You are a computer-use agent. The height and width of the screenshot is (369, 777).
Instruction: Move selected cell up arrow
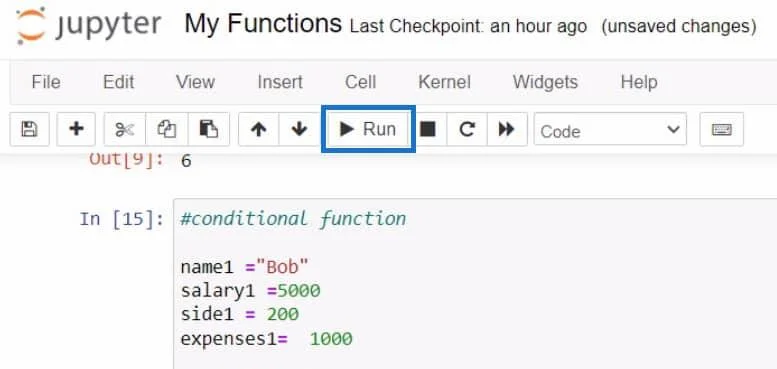click(258, 129)
